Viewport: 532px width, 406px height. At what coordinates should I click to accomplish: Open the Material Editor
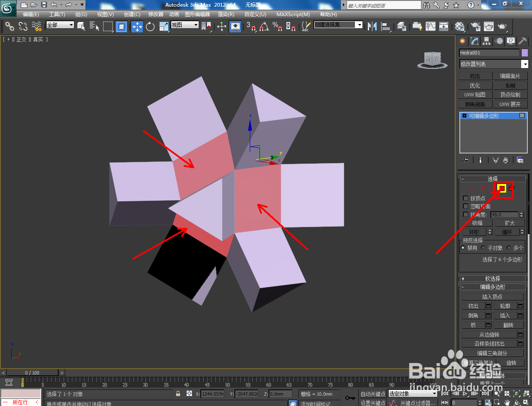pyautogui.click(x=460, y=27)
